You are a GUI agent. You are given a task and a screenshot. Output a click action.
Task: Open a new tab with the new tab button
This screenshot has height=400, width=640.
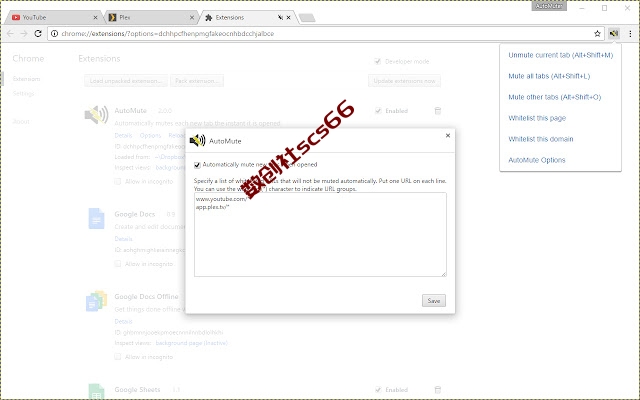(x=307, y=18)
